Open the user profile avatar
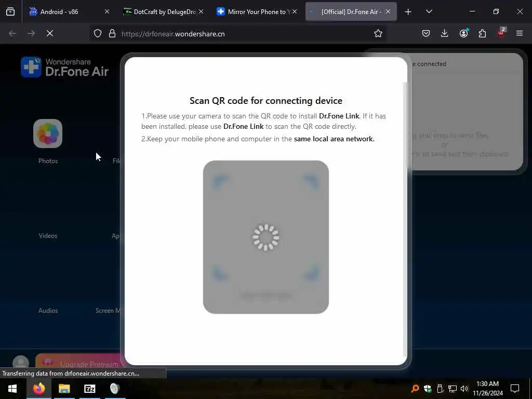The width and height of the screenshot is (532, 399). coord(21,363)
